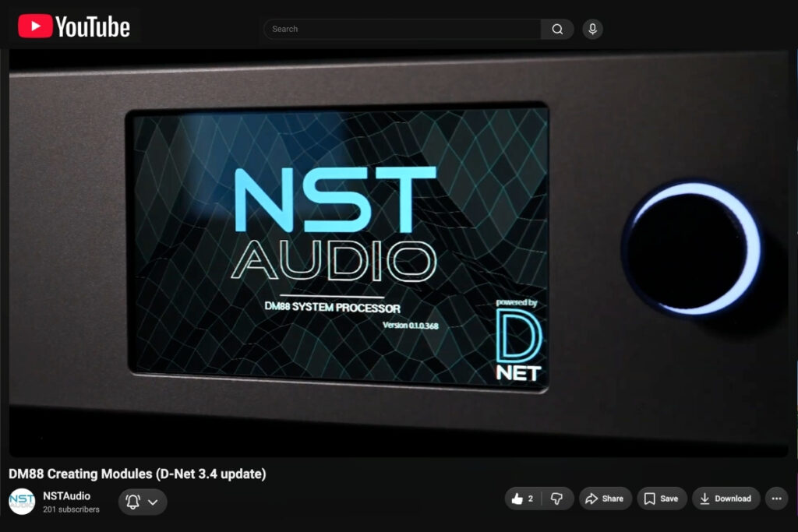Open the NSTAudio channel avatar
This screenshot has width=798, height=532.
coord(22,502)
